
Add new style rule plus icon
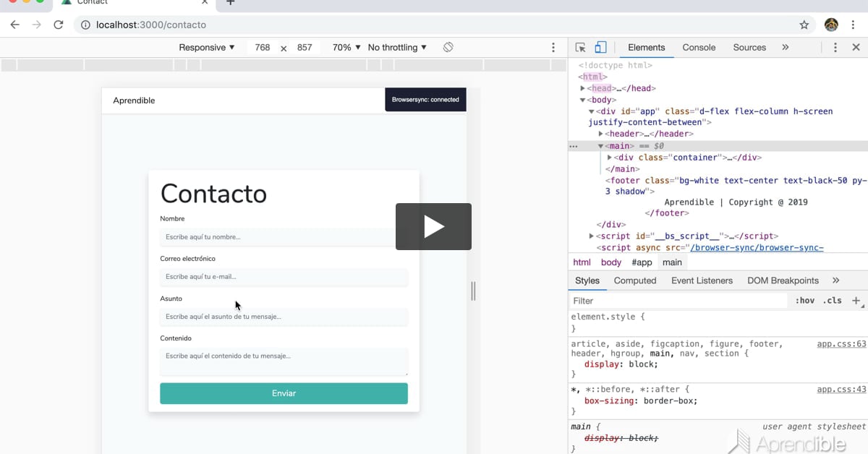(856, 301)
